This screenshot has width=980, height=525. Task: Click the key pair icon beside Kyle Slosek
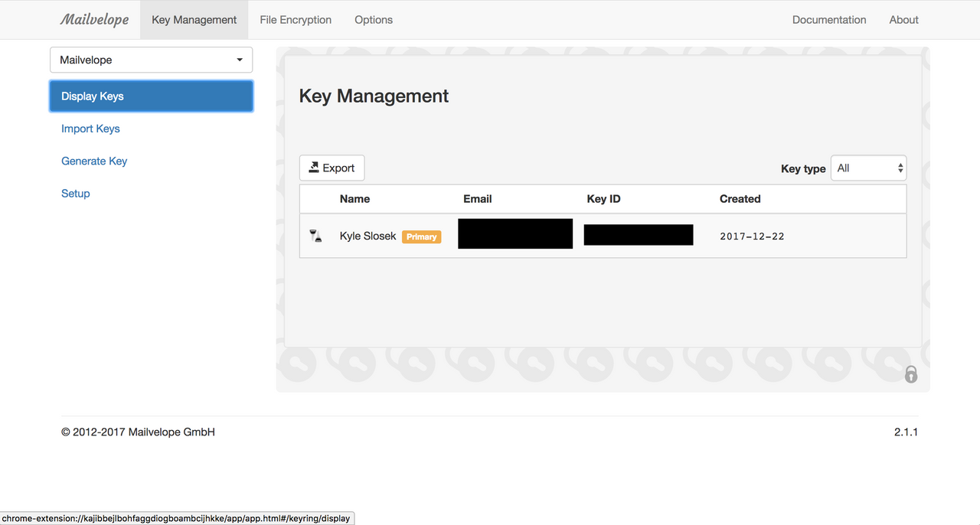tap(315, 236)
